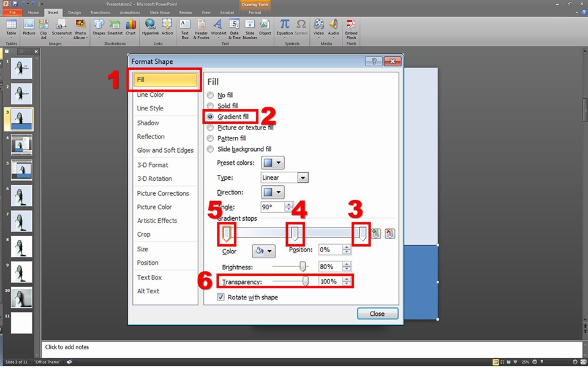This screenshot has height=368, width=588.
Task: Open the Shadow settings category
Action: click(x=148, y=123)
